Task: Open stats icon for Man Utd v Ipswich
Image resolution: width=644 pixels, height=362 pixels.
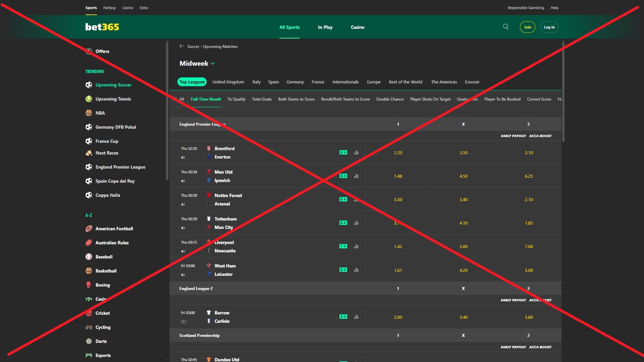Action: click(356, 176)
